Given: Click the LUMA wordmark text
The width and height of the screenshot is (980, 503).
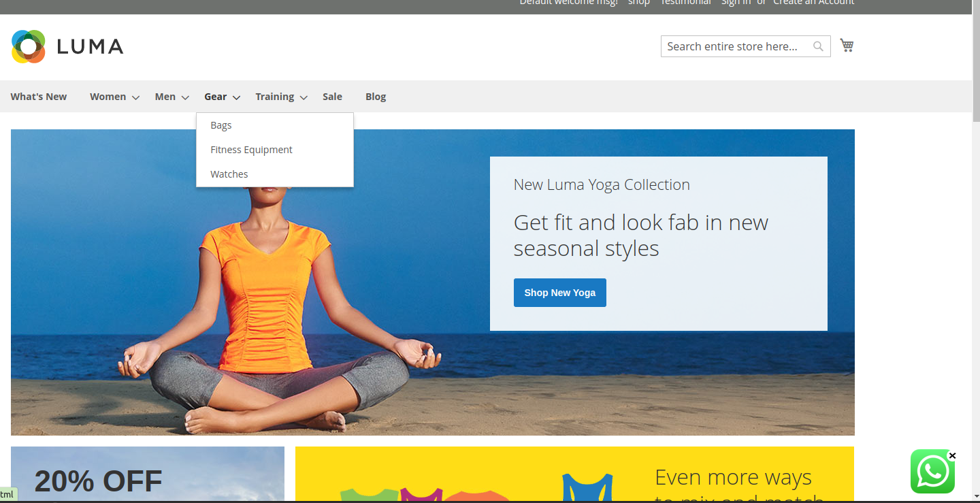Looking at the screenshot, I should point(90,46).
